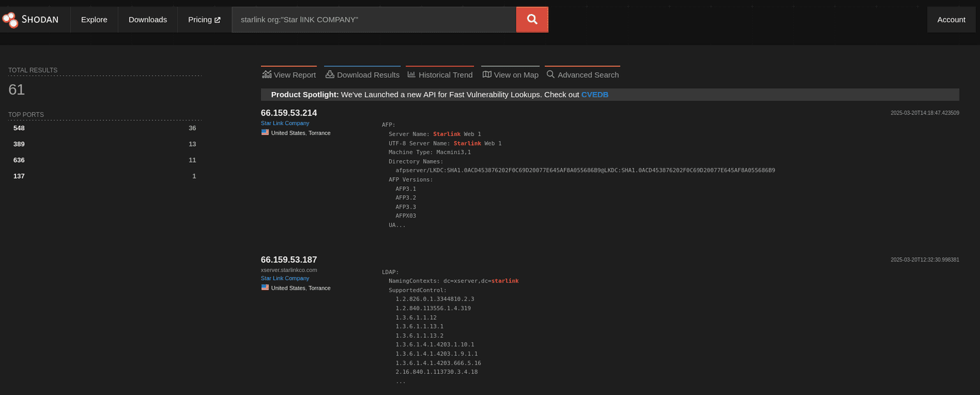Screen dimensions: 980x395
Task: Click the Historical Trend bar chart icon
Action: tap(412, 75)
